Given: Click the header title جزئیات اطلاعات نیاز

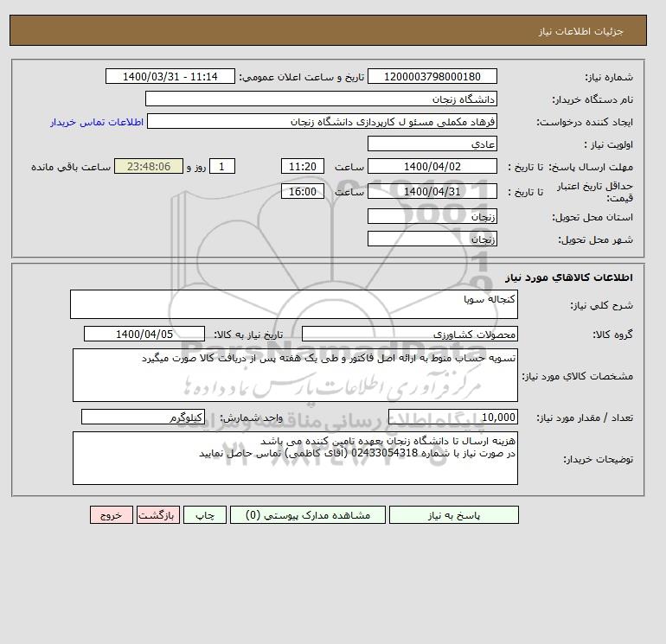Looking at the screenshot, I should (x=580, y=31).
